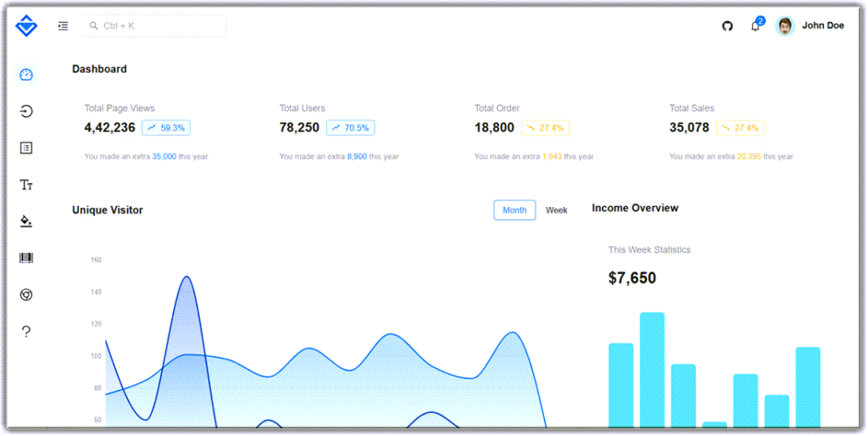Select the Dashboard gauge icon in sidebar
The image size is (868, 436).
(x=26, y=75)
